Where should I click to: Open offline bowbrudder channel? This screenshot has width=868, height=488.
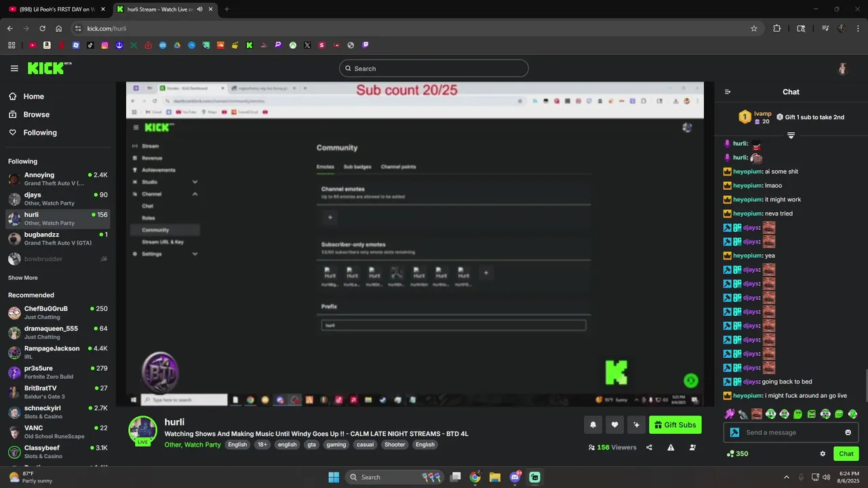58,259
